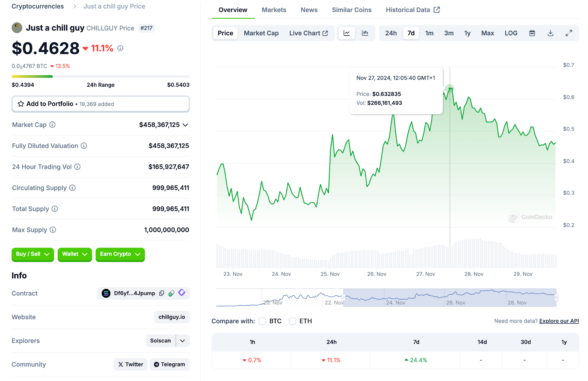Open the Twitter community page
588x381 pixels.
tap(130, 364)
